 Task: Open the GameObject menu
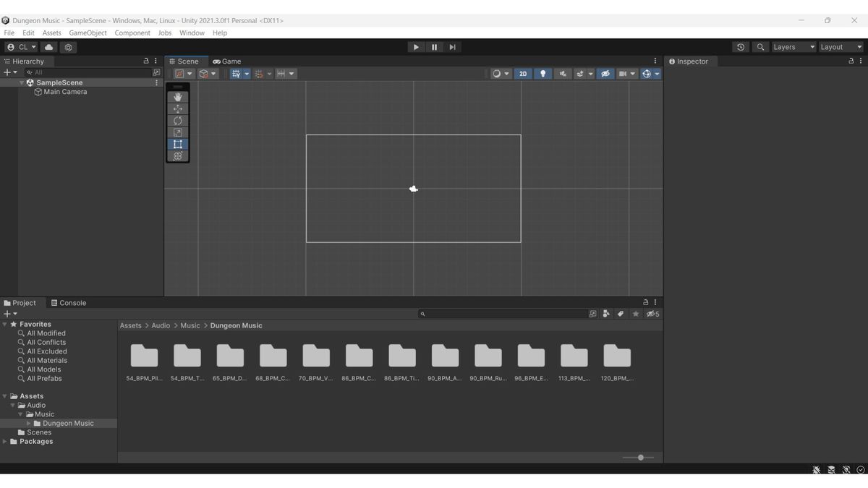coord(88,33)
